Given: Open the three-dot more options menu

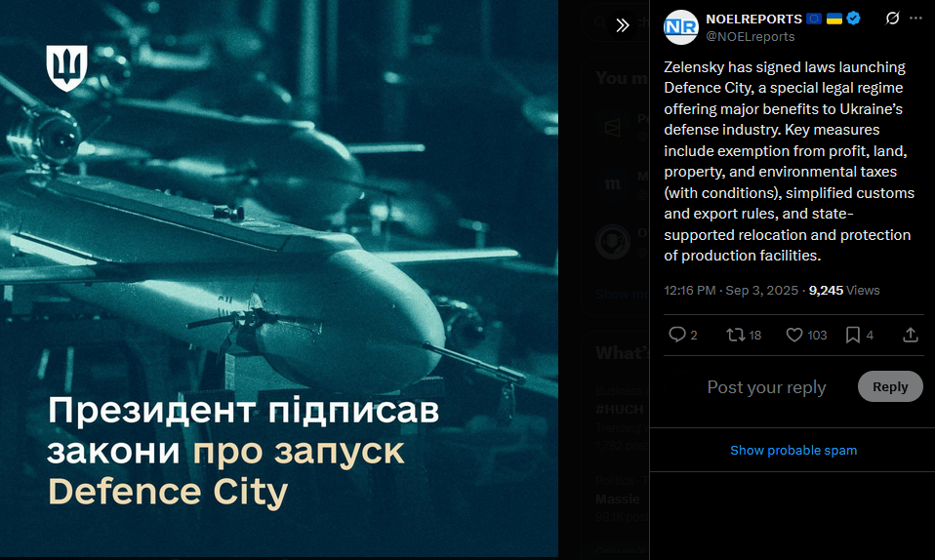Looking at the screenshot, I should pyautogui.click(x=915, y=19).
